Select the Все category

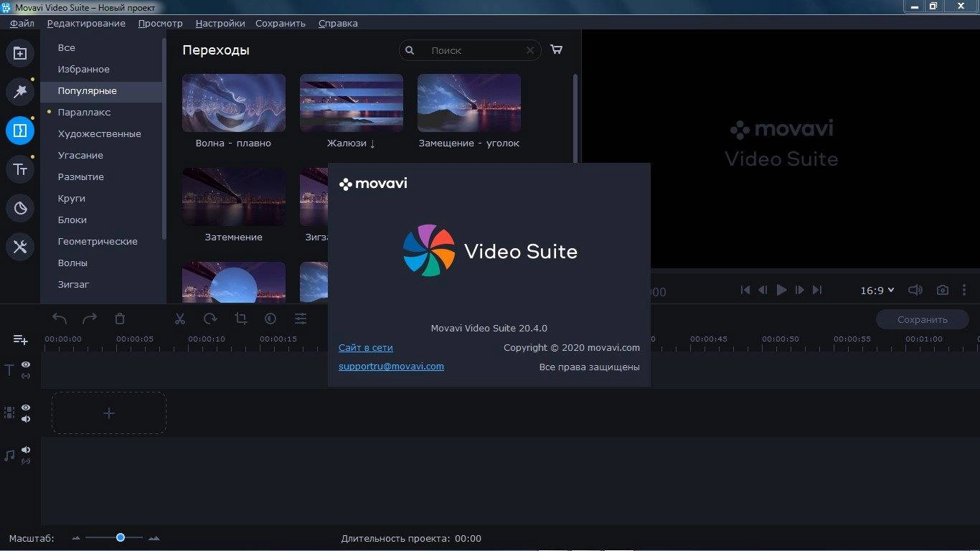click(101, 47)
